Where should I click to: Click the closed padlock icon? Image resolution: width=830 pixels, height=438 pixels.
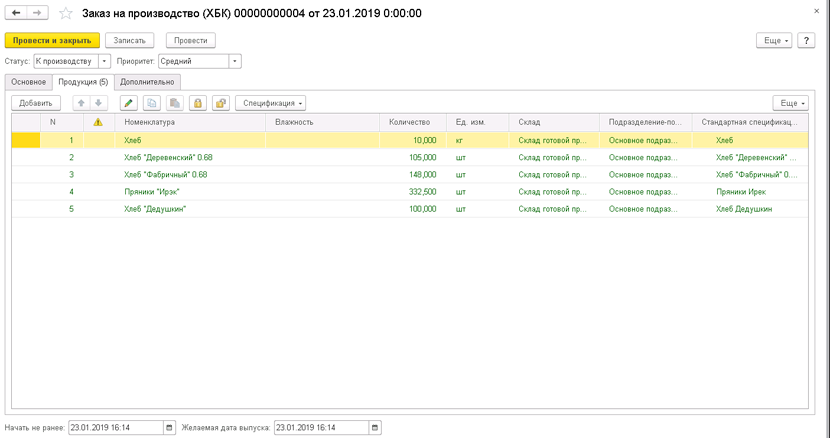click(198, 103)
